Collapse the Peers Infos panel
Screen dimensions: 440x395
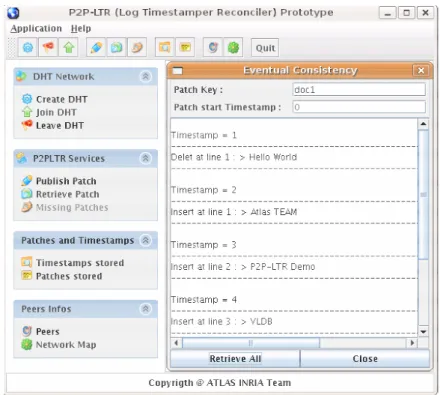[x=146, y=309]
